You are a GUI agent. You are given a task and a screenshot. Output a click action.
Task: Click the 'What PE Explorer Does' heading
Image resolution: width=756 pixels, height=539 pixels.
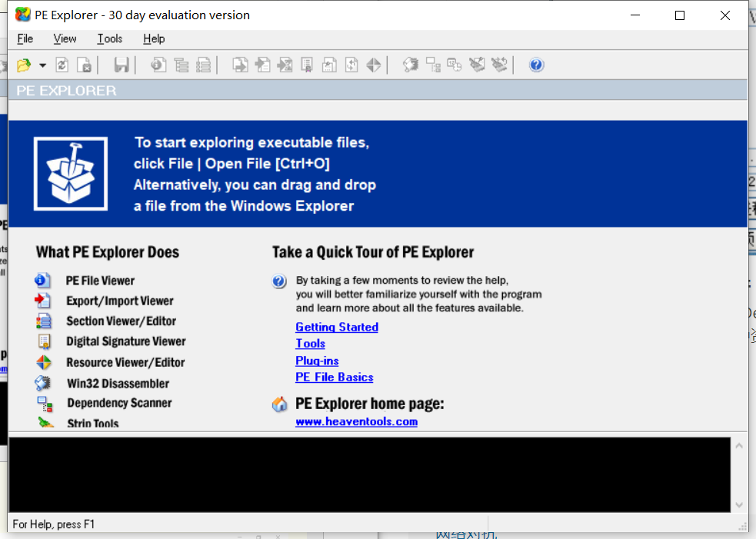[108, 252]
